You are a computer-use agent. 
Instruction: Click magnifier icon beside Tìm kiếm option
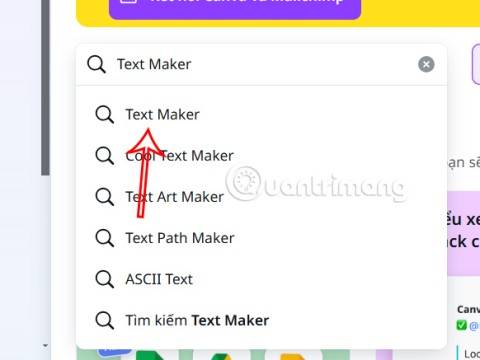coord(105,320)
